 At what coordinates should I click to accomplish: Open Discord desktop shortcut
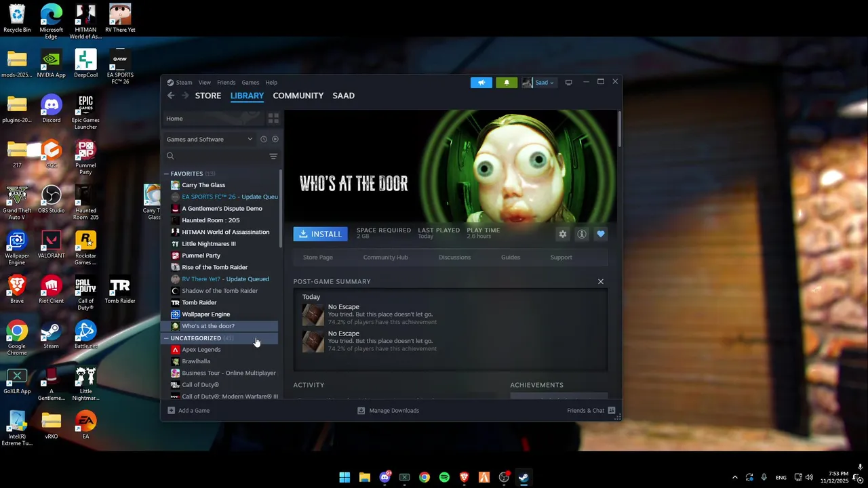51,108
